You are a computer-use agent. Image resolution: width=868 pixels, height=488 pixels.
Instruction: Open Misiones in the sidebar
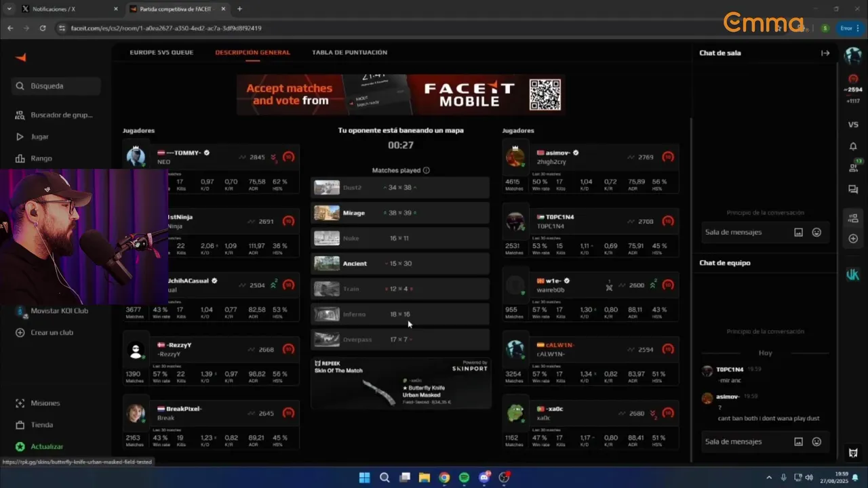[37, 403]
